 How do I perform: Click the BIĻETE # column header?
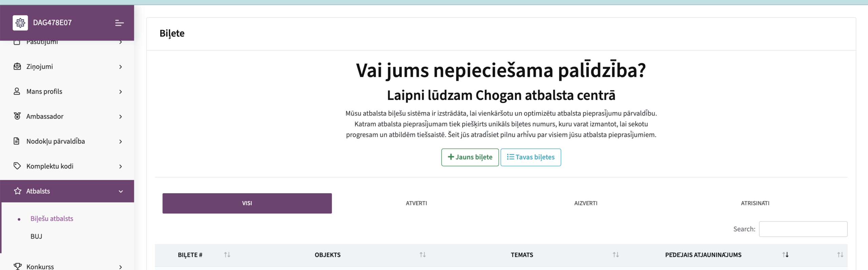point(190,255)
